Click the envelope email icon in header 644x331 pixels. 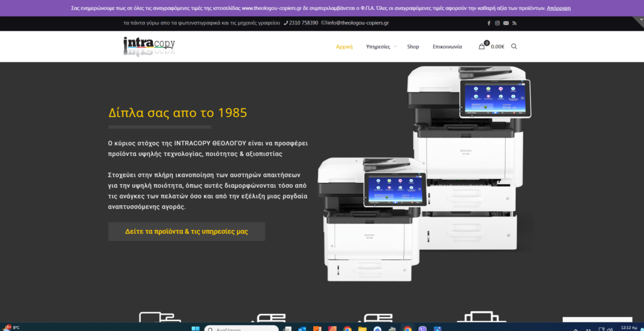506,23
